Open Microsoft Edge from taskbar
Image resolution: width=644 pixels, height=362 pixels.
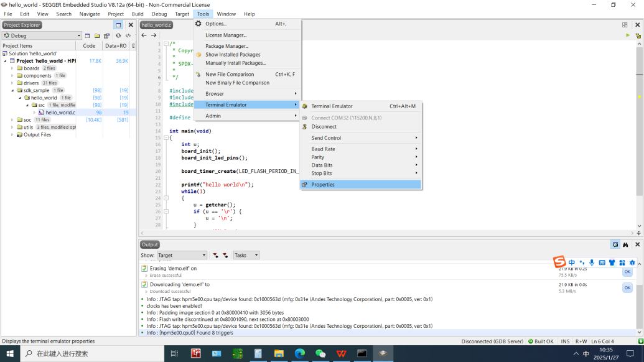(x=300, y=353)
